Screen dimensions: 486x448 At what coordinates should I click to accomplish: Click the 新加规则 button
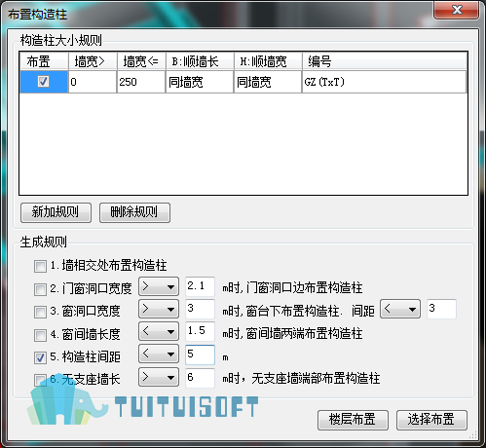tap(56, 212)
